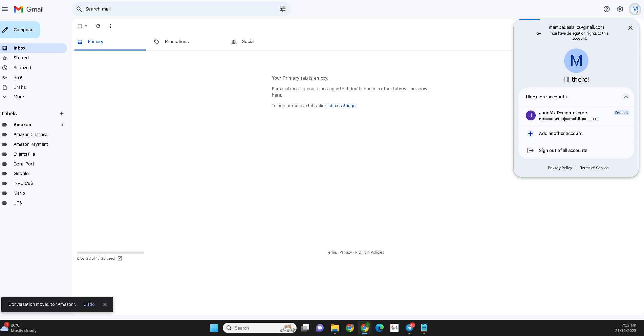Open the Program Policies footer link
Viewport: 644px width, 336px height.
pyautogui.click(x=369, y=253)
